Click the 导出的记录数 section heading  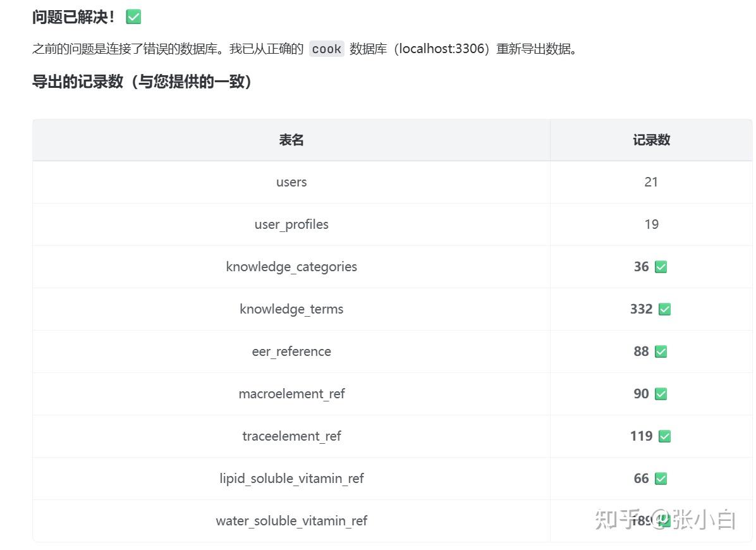(x=142, y=82)
